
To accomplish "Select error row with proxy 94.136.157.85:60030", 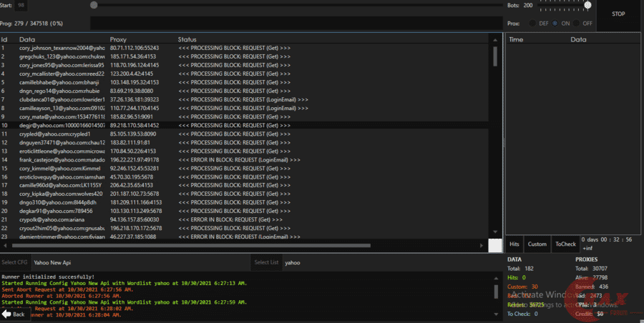I will tap(245, 219).
